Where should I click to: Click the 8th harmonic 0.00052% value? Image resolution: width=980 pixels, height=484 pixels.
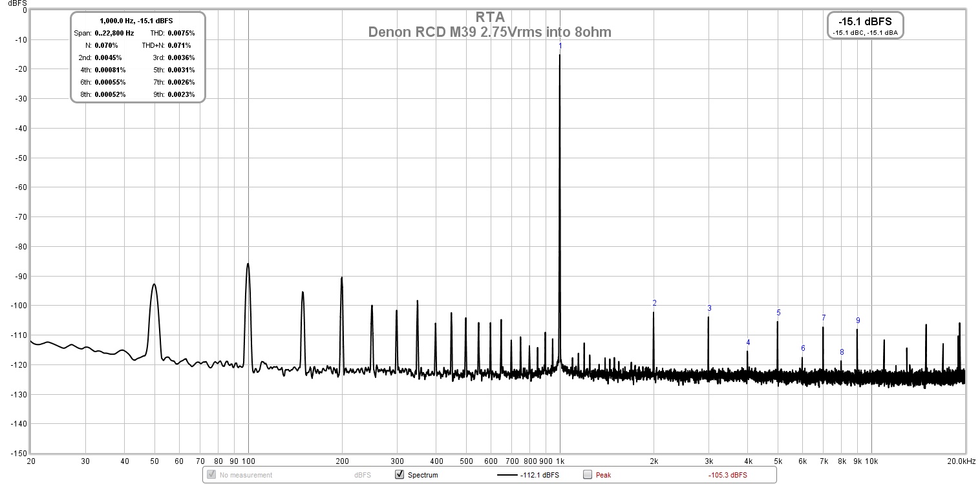click(110, 94)
